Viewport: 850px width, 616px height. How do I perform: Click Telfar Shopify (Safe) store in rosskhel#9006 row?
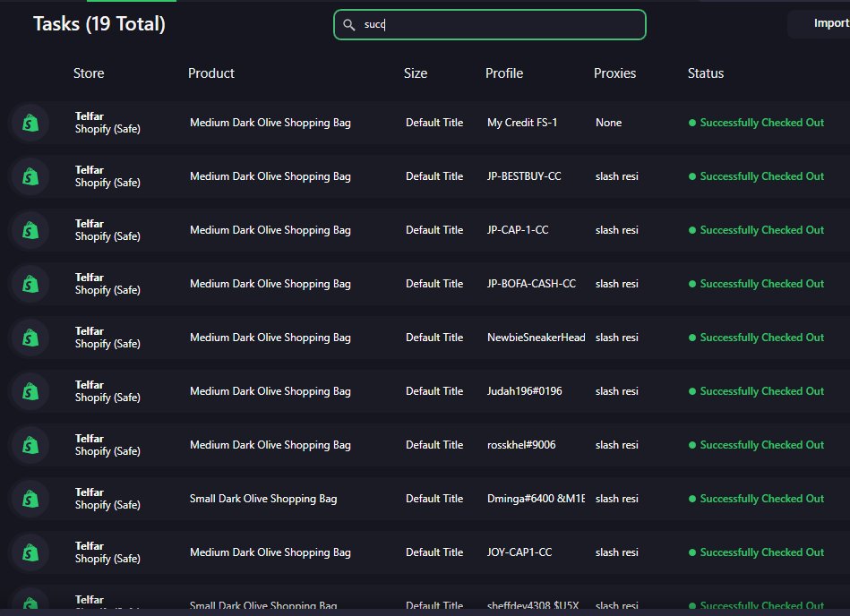(107, 444)
